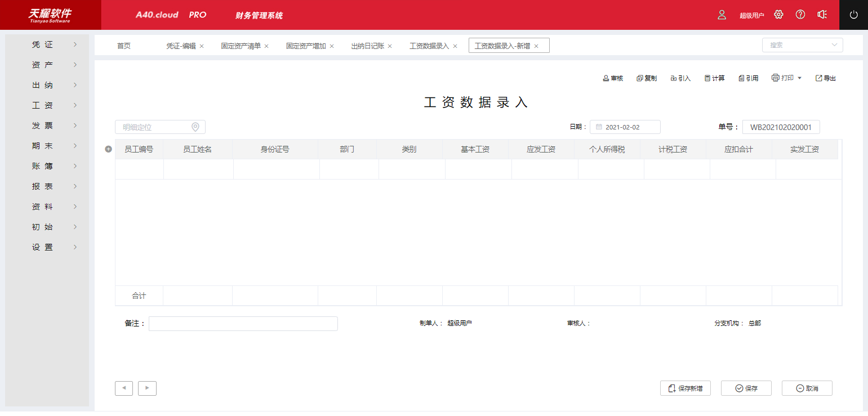The width and height of the screenshot is (868, 416).
Task: Click the help question mark icon
Action: tap(800, 15)
